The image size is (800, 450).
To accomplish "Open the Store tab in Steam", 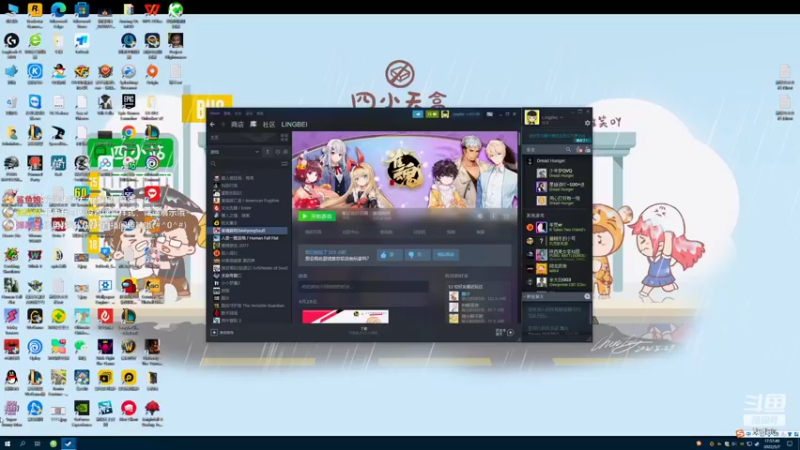I will [237, 124].
